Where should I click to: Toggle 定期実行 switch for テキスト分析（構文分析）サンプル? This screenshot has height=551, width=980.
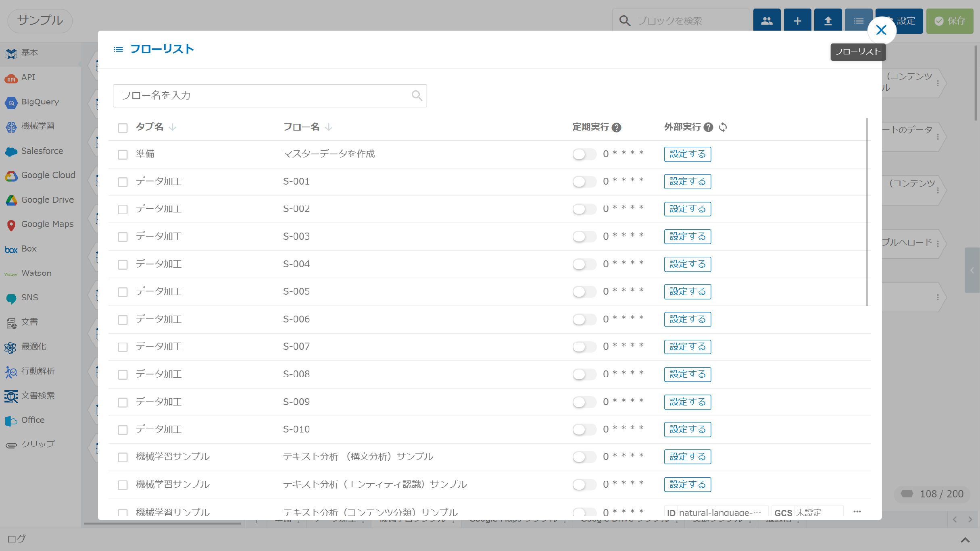(x=584, y=457)
